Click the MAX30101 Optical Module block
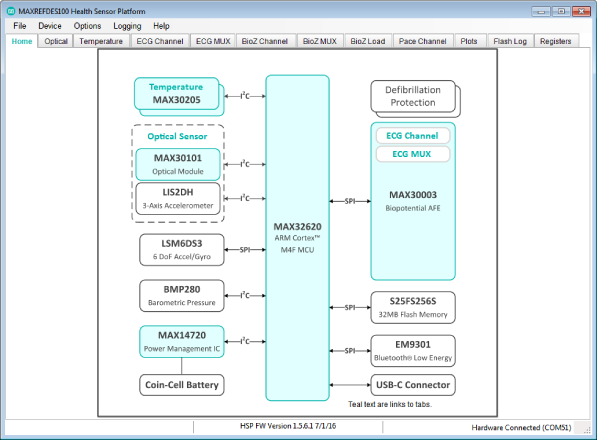The height and width of the screenshot is (440, 597). click(x=178, y=164)
